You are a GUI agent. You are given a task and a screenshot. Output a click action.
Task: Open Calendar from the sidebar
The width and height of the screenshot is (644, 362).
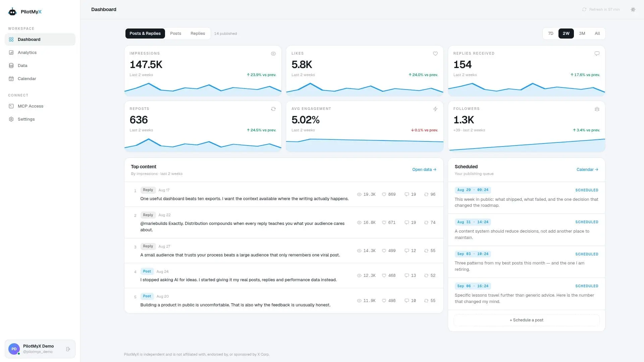[40, 78]
